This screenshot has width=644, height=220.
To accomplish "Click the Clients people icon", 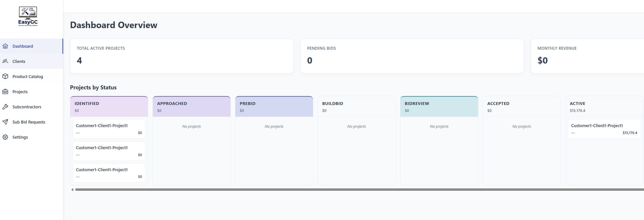I will 5,61.
